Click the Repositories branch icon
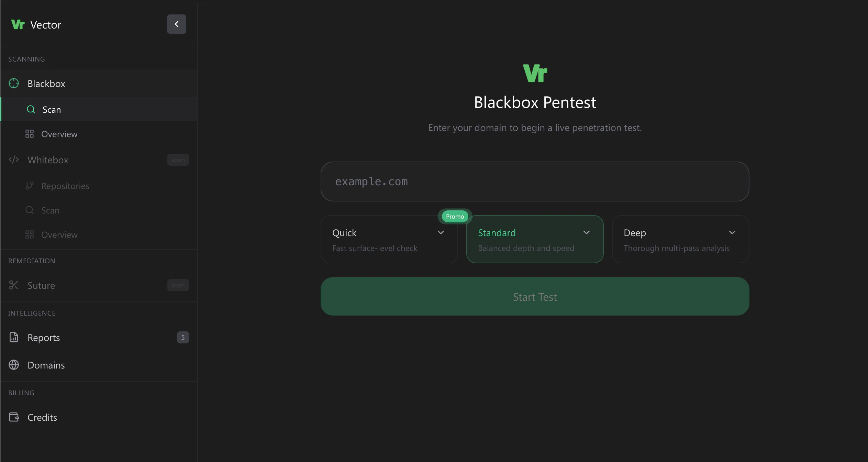 click(30, 186)
